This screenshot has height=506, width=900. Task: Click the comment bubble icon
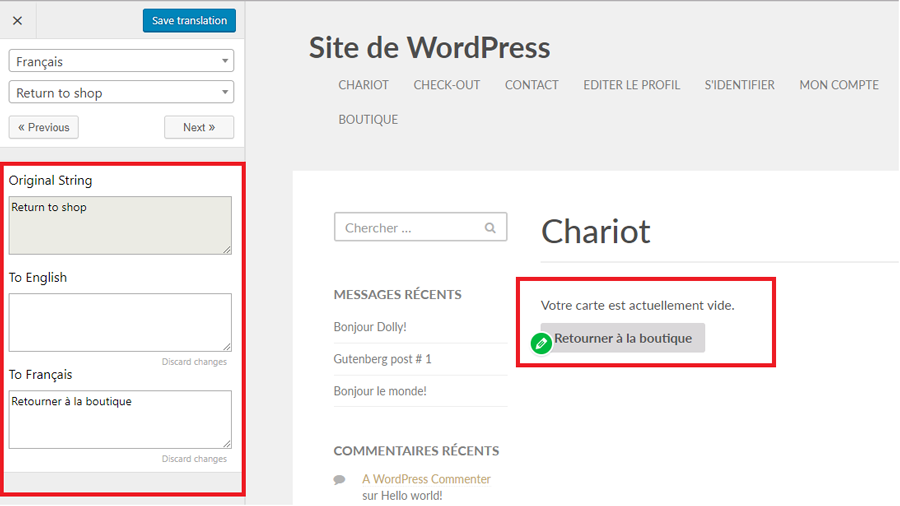click(340, 480)
